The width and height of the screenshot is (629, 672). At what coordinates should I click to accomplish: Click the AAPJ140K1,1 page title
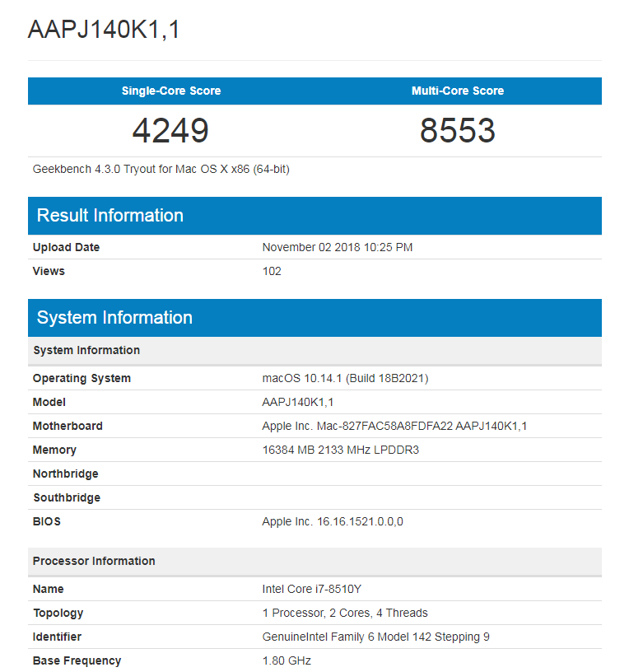tap(104, 30)
